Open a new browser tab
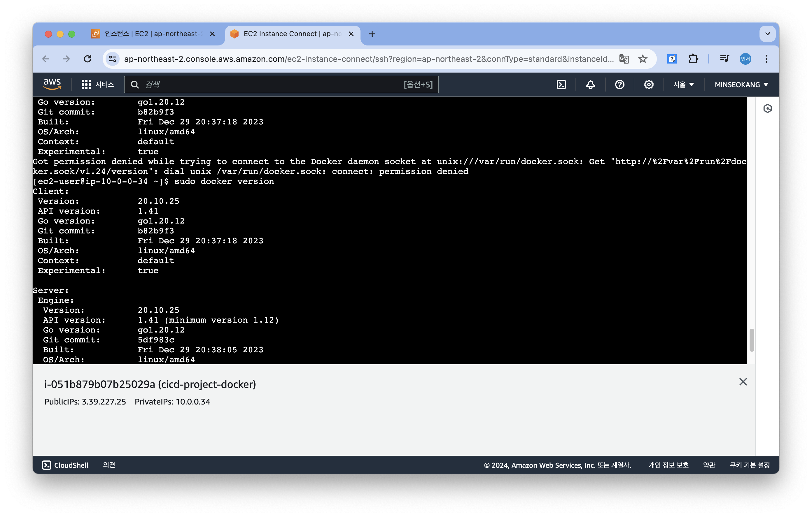 tap(372, 34)
